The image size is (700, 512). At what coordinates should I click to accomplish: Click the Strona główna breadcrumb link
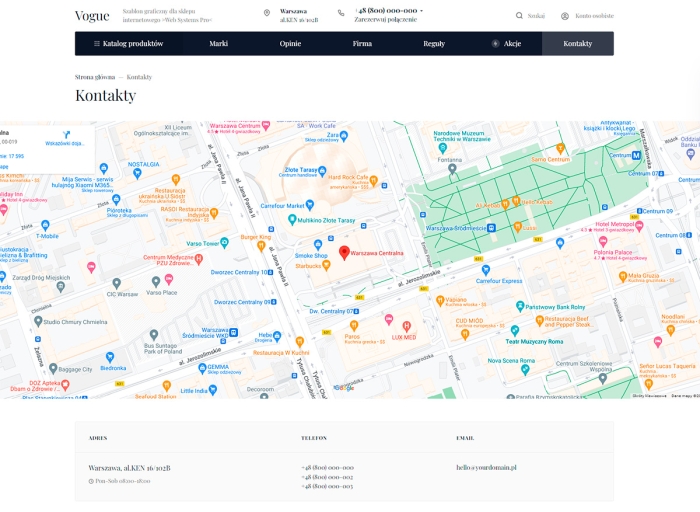coord(94,77)
